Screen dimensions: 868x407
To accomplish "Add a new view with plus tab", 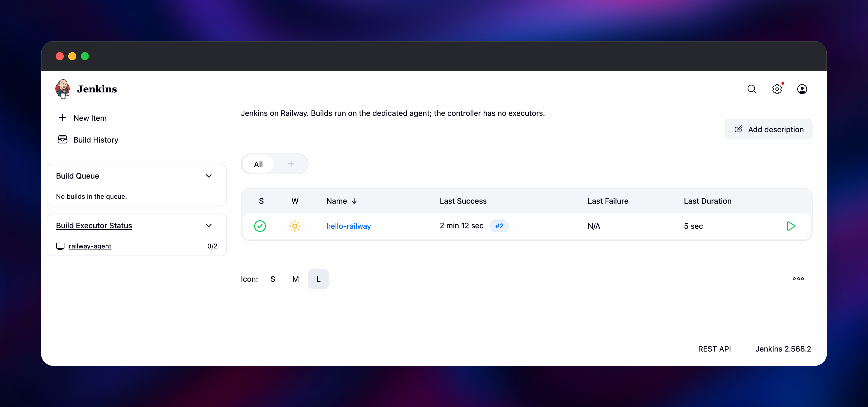I will coord(291,164).
